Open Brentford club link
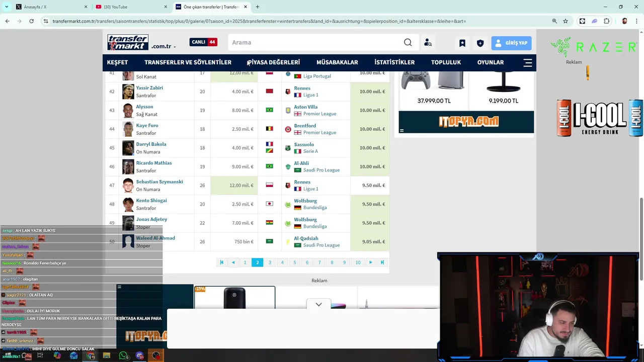The height and width of the screenshot is (362, 644). click(x=305, y=126)
